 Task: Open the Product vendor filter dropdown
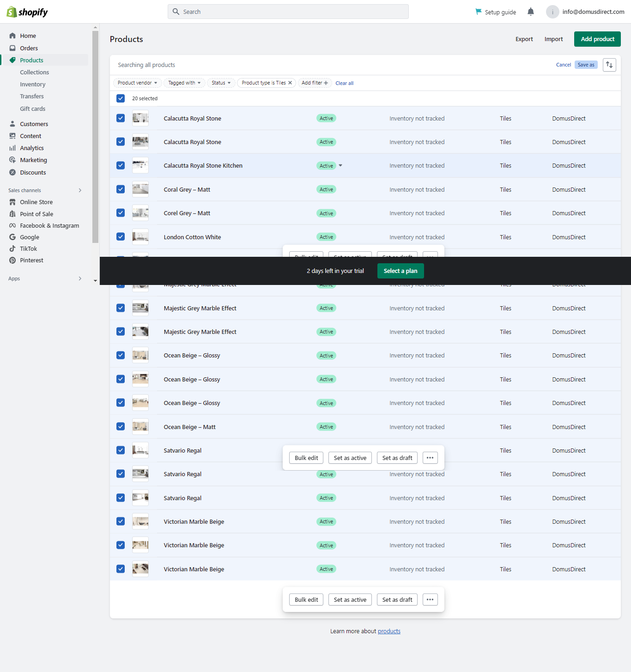[x=137, y=83]
